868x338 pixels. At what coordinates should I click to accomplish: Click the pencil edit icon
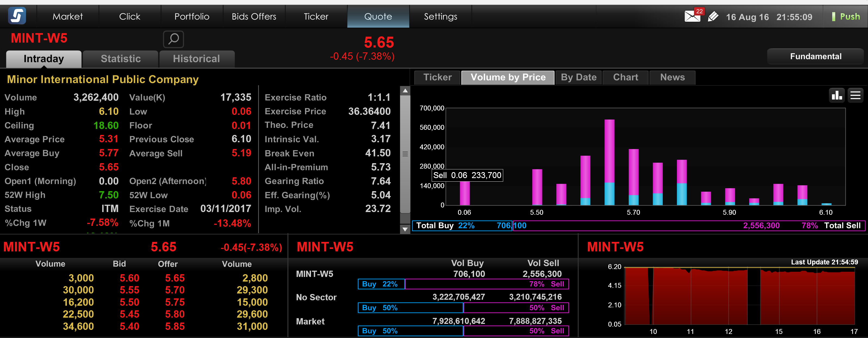click(713, 17)
